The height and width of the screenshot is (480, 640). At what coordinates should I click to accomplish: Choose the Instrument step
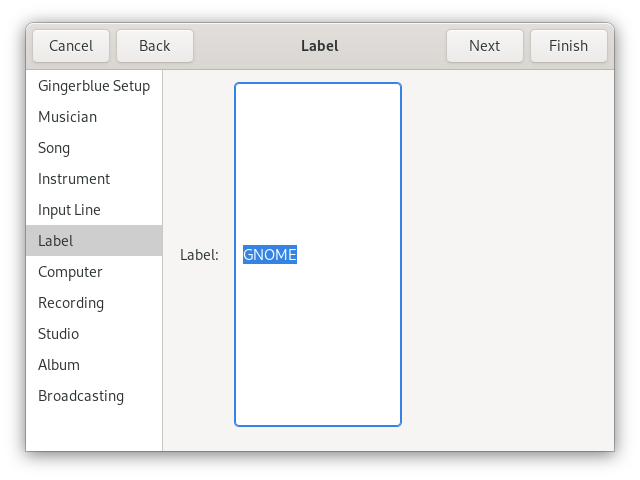tap(74, 179)
